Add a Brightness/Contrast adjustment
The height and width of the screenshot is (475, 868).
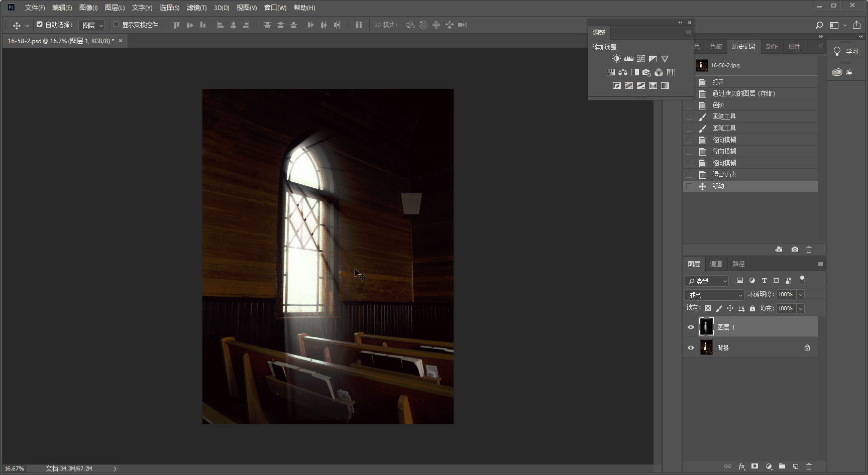(616, 59)
